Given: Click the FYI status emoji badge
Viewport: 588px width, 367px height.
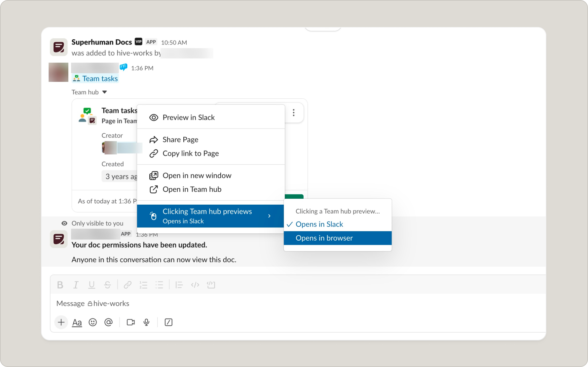Looking at the screenshot, I should coord(123,67).
